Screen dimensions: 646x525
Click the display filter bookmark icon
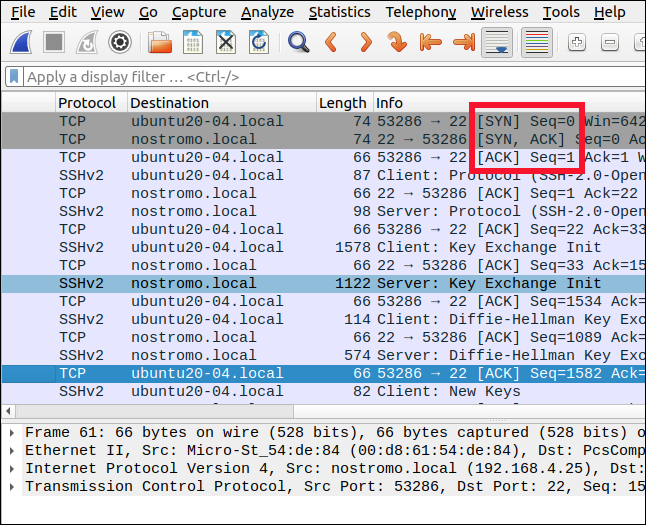pyautogui.click(x=14, y=77)
